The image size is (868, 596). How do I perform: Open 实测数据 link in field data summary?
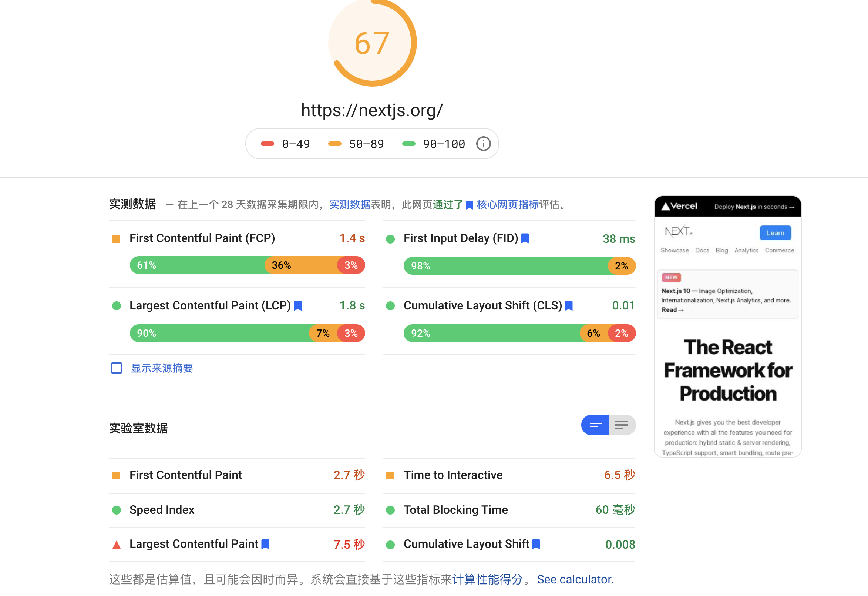tap(350, 205)
